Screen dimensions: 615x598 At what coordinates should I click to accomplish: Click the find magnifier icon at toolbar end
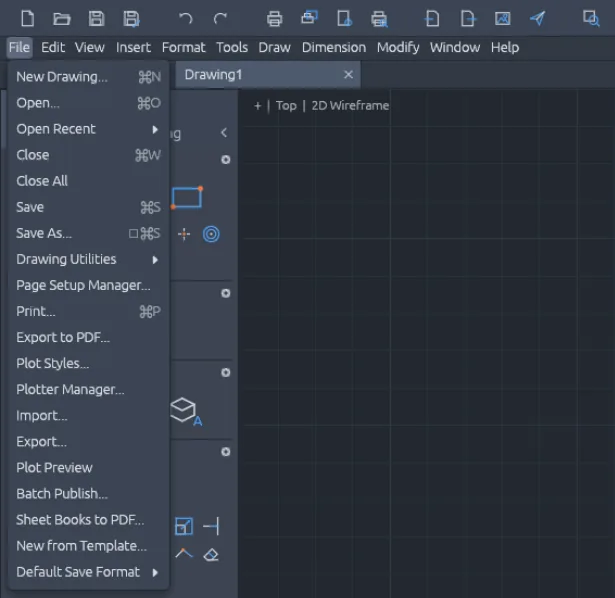pyautogui.click(x=591, y=18)
